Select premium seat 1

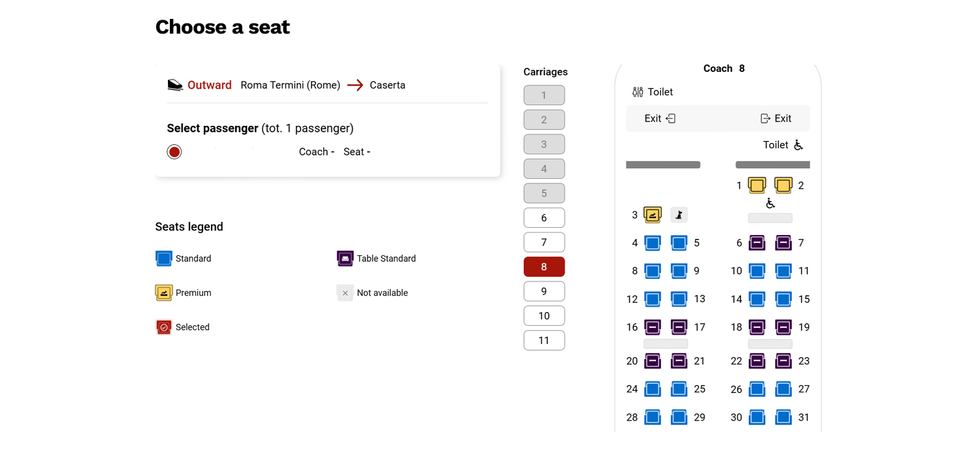757,185
